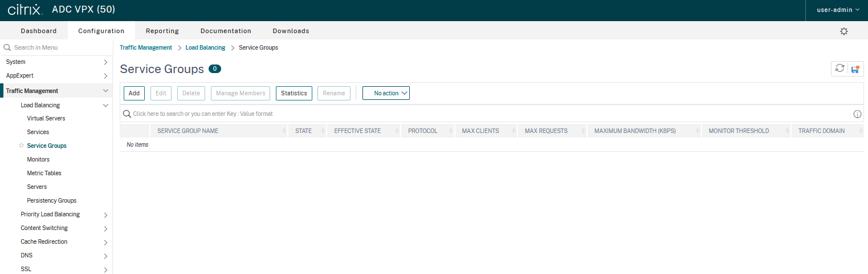The width and height of the screenshot is (868, 274).
Task: Expand the SSL menu chevron
Action: pos(105,269)
